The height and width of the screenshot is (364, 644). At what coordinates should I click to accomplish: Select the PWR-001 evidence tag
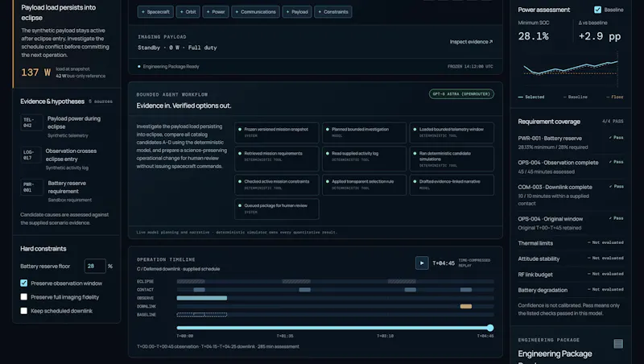pyautogui.click(x=31, y=187)
